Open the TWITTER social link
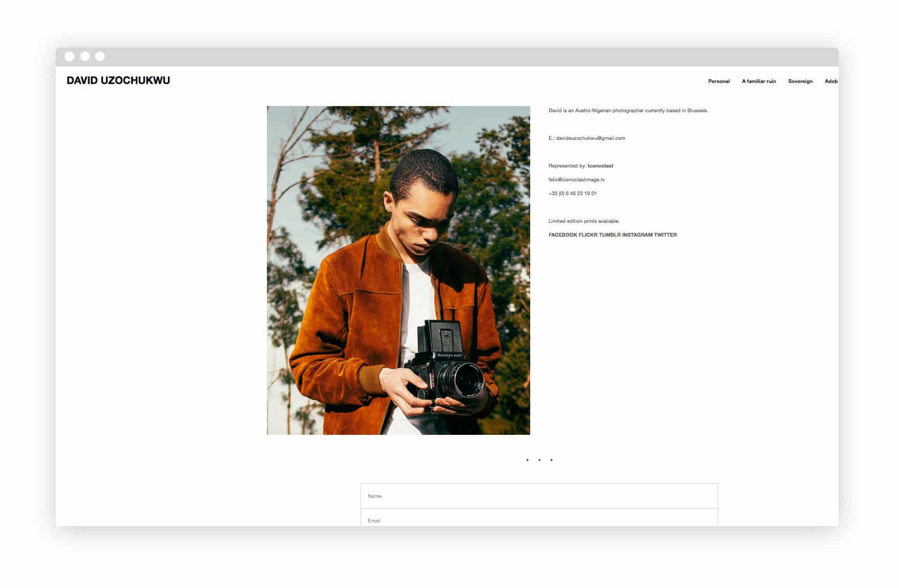Viewport: 899px width, 588px height. (665, 235)
